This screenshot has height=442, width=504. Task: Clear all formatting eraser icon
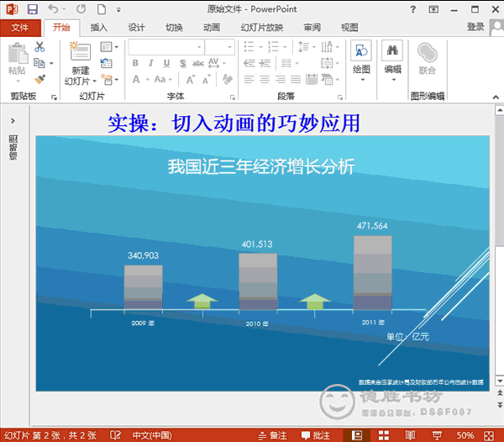(228, 79)
